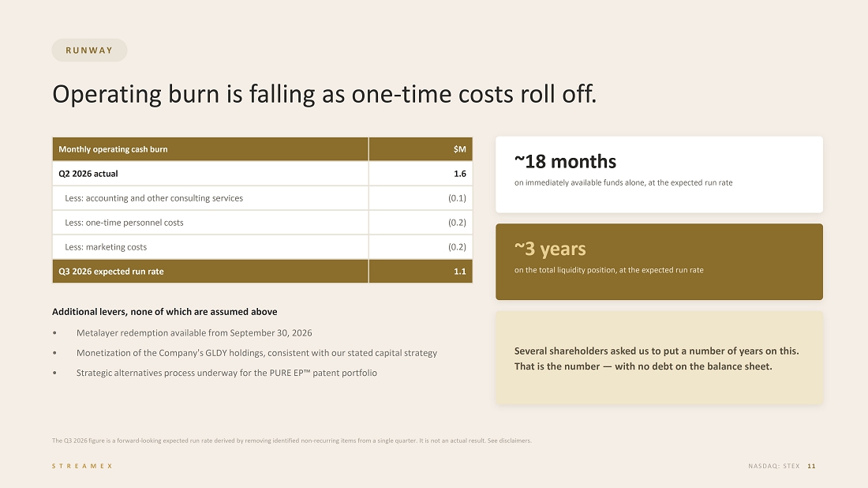Select the 1.6 value cell
The width and height of the screenshot is (868, 488).
[421, 174]
